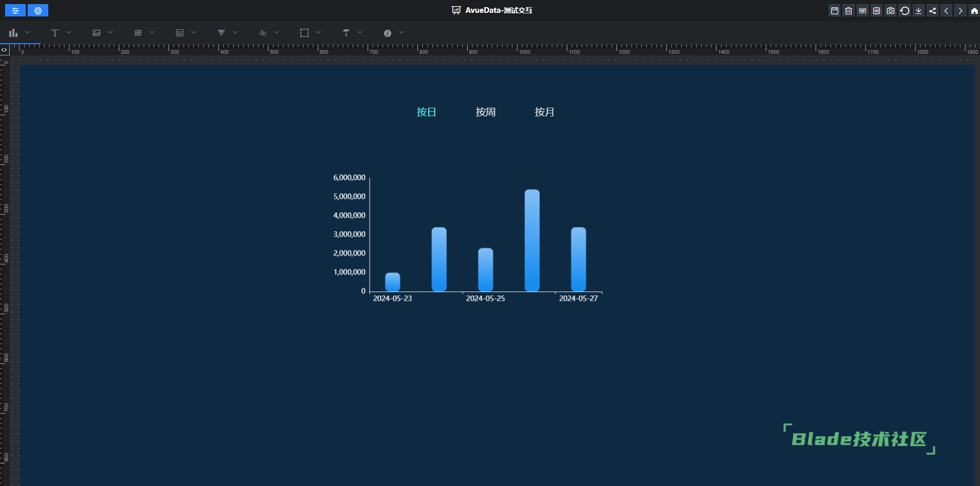Click the download export icon
The height and width of the screenshot is (486, 980).
coord(918,10)
